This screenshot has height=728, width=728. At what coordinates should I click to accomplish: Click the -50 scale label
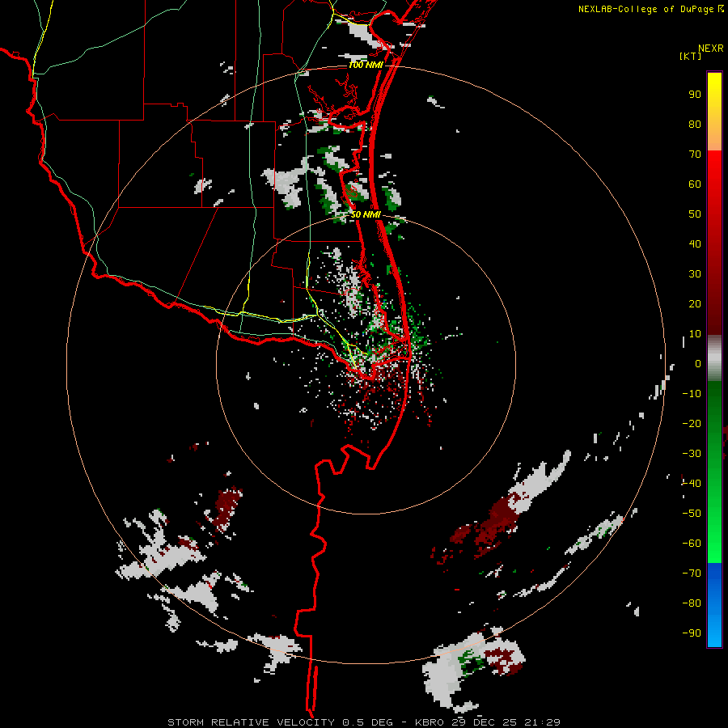pyautogui.click(x=692, y=514)
